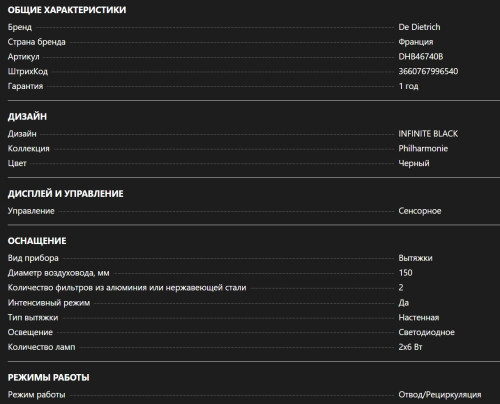
Task: Select the Диаметр воздуховода, мм label
Action: [x=58, y=273]
